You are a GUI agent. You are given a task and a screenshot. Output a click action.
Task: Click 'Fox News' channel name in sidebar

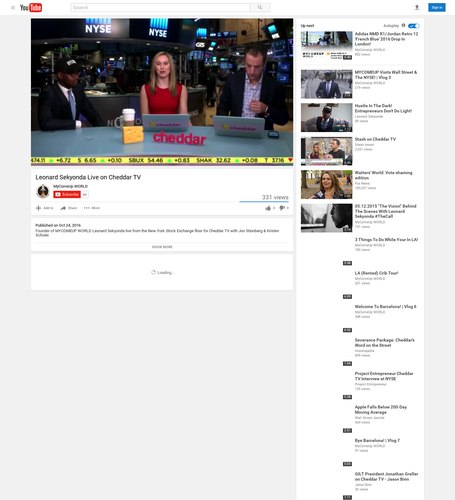point(362,183)
